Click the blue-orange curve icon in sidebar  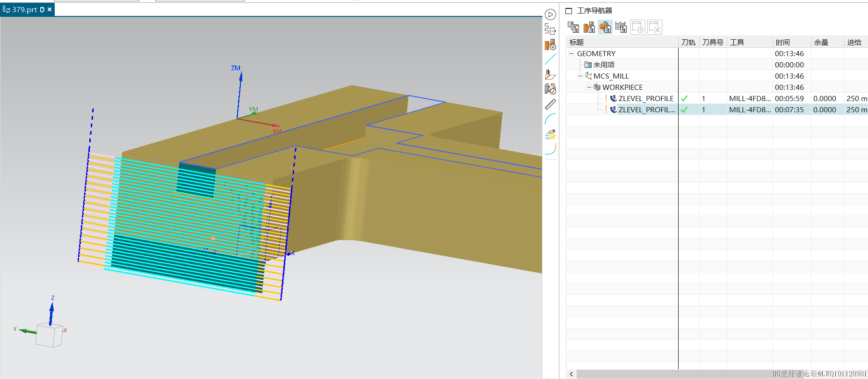550,149
